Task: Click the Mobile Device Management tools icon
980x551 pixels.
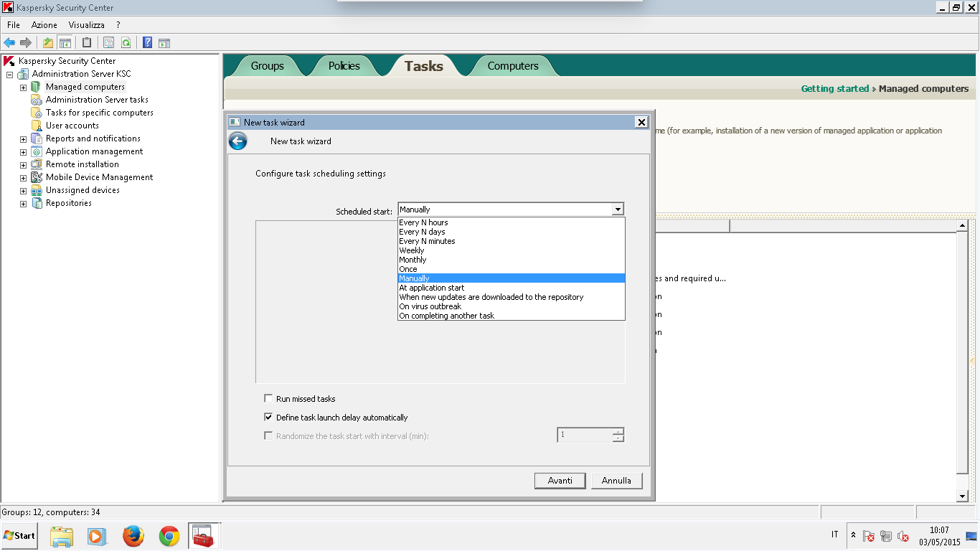Action: 37,177
